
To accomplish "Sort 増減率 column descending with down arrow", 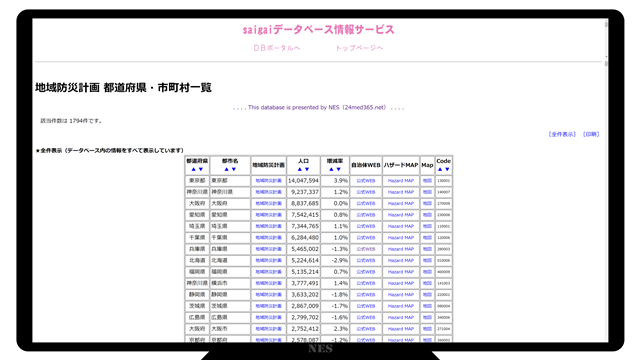I will (x=338, y=169).
